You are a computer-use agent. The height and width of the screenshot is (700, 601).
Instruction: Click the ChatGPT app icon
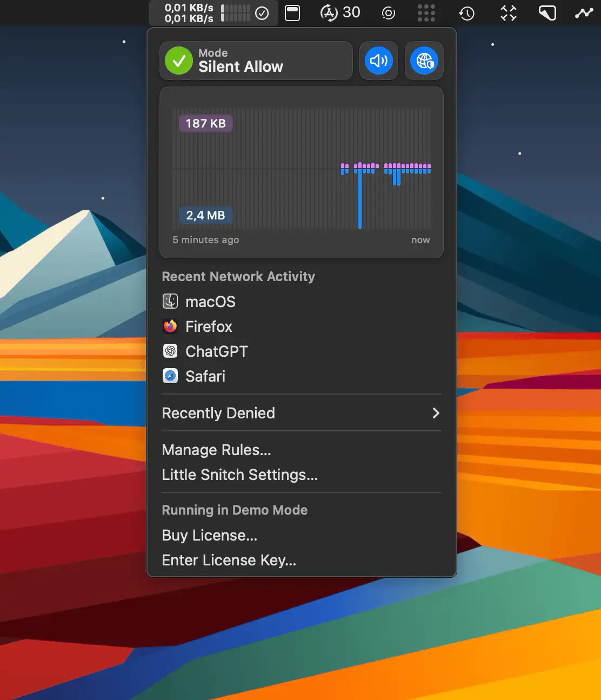(x=170, y=351)
